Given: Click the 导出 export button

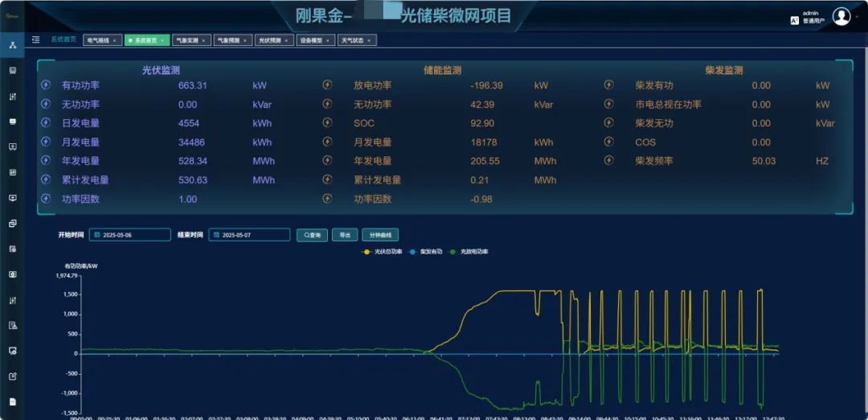Looking at the screenshot, I should click(x=345, y=235).
